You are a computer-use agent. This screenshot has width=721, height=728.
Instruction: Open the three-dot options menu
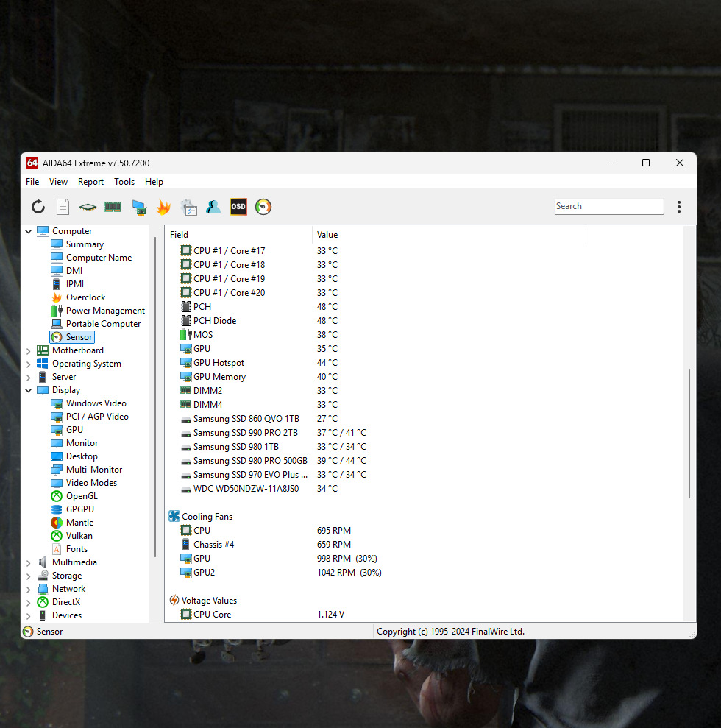679,207
